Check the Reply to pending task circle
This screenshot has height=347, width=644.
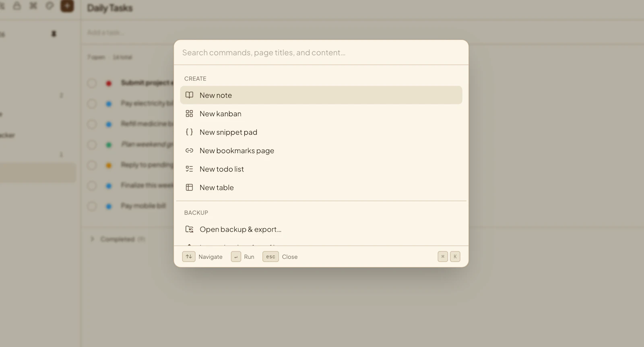(92, 165)
